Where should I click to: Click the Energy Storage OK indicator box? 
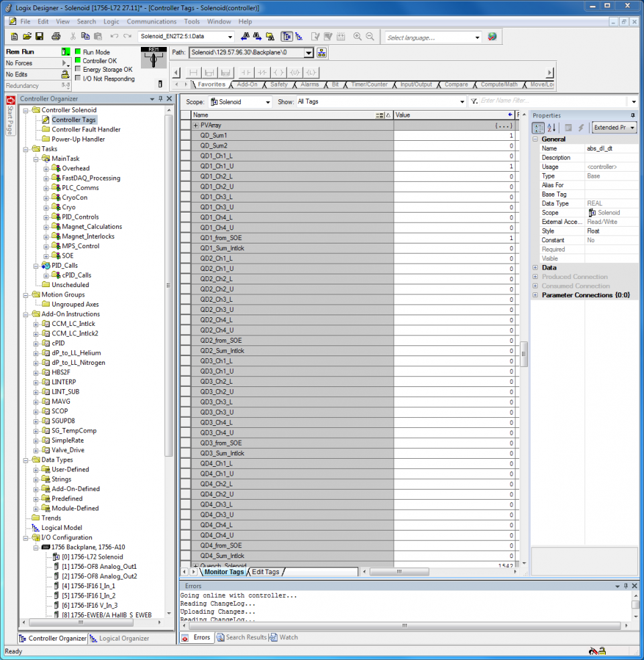pyautogui.click(x=78, y=69)
